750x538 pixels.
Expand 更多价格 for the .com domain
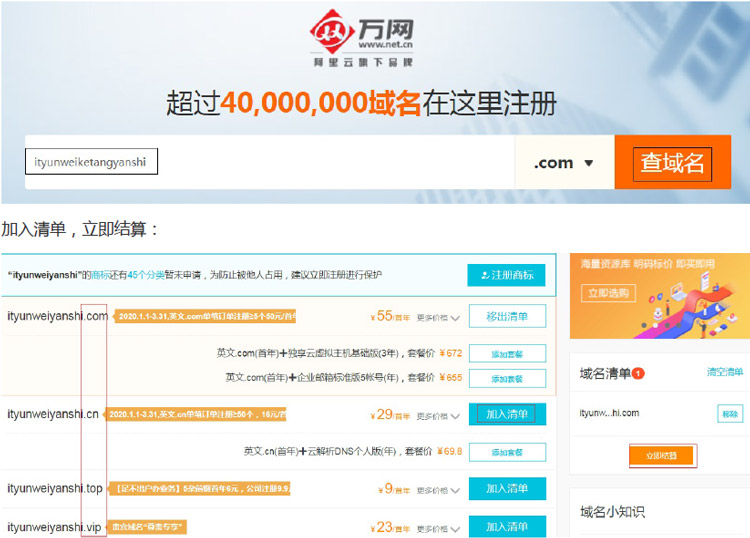pyautogui.click(x=438, y=318)
